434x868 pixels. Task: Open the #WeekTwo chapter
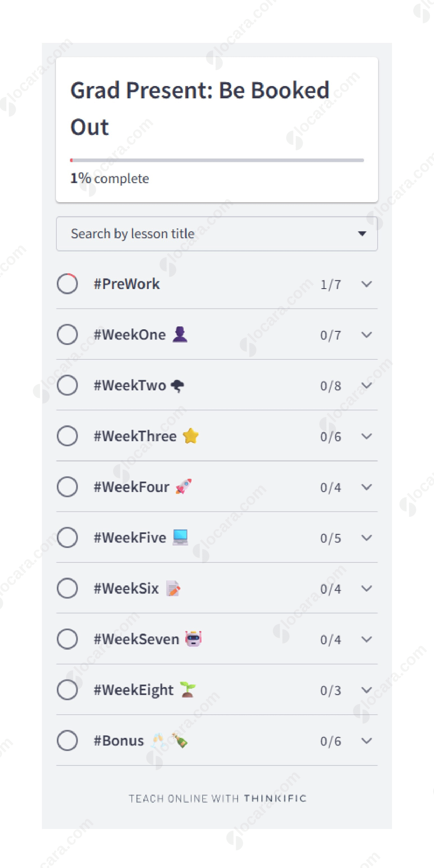(130, 385)
